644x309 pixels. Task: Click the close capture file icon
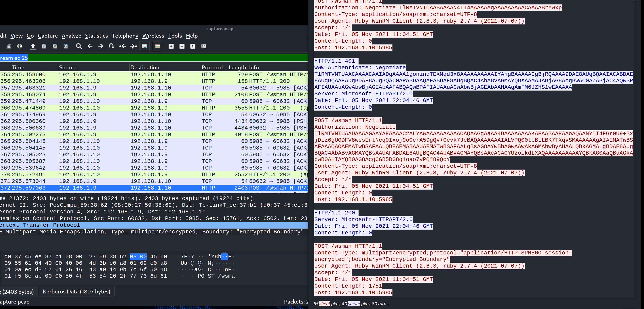pos(55,46)
